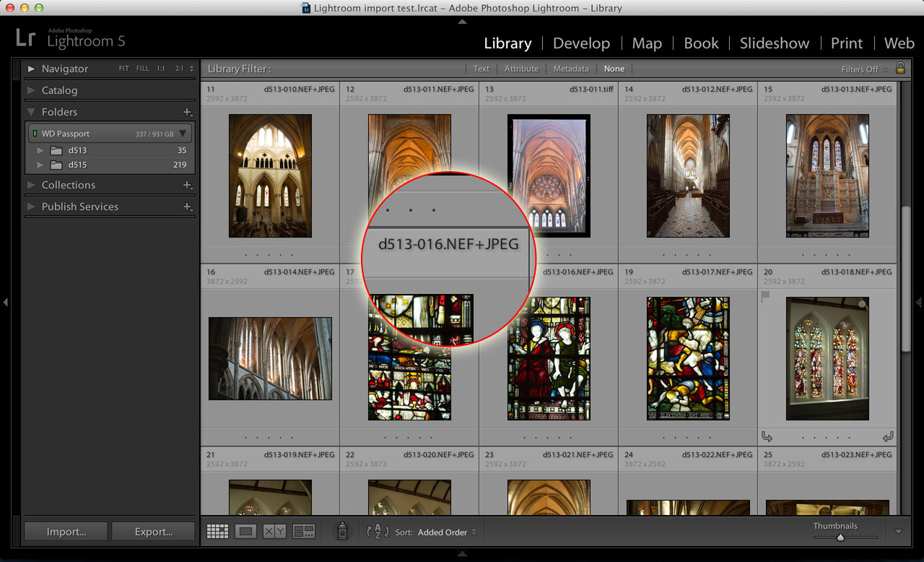Open the Slideshow module
This screenshot has height=562, width=924.
pos(774,43)
